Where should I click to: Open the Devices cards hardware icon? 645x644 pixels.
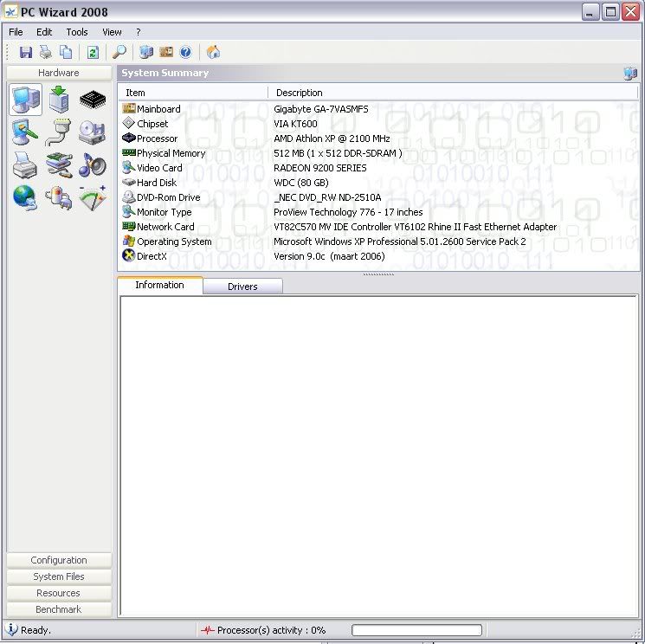(59, 165)
